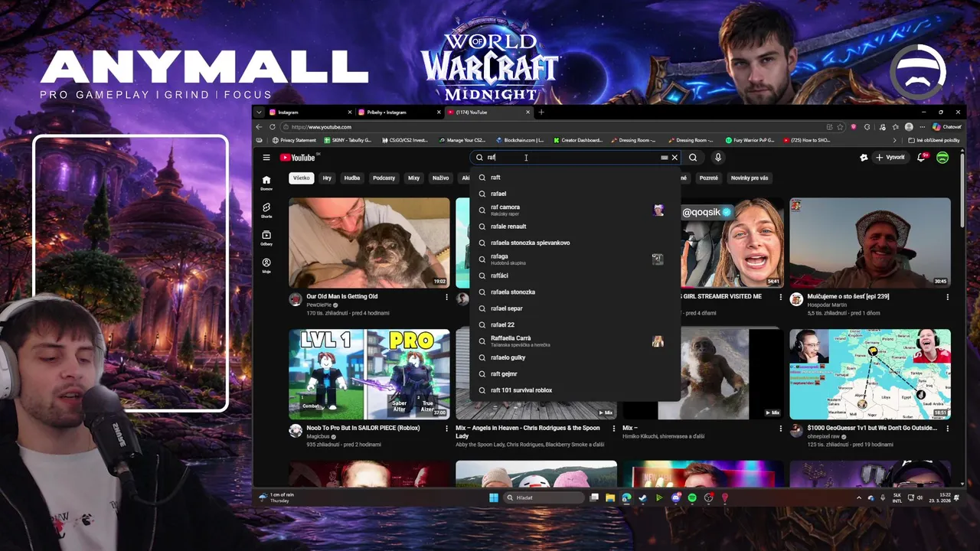Open the Windows Start menu
The image size is (980, 551).
(494, 497)
